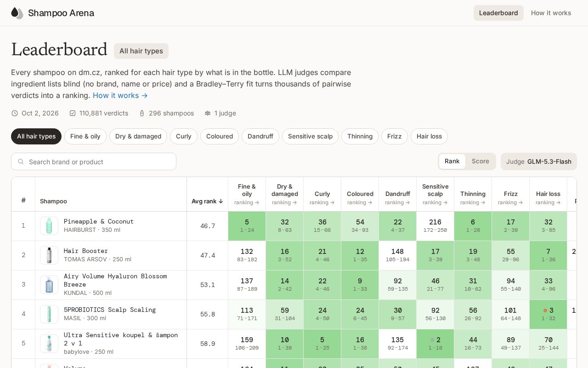Click the Airy Volume Hyaluron Blossom Breeze name
This screenshot has width=588, height=368.
[x=115, y=280]
